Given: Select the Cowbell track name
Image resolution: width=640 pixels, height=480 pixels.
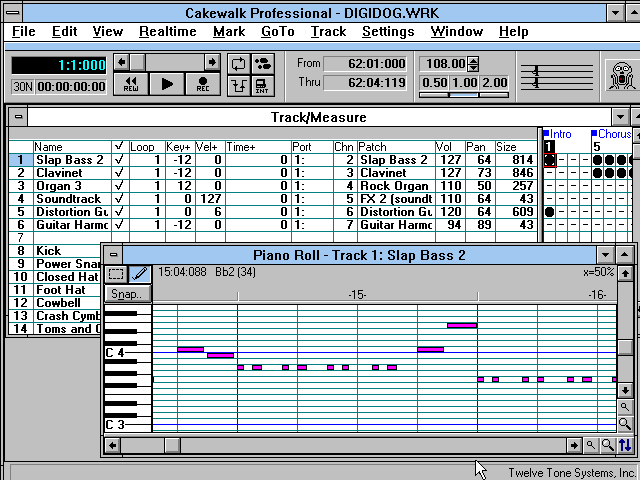Looking at the screenshot, I should tap(58, 303).
